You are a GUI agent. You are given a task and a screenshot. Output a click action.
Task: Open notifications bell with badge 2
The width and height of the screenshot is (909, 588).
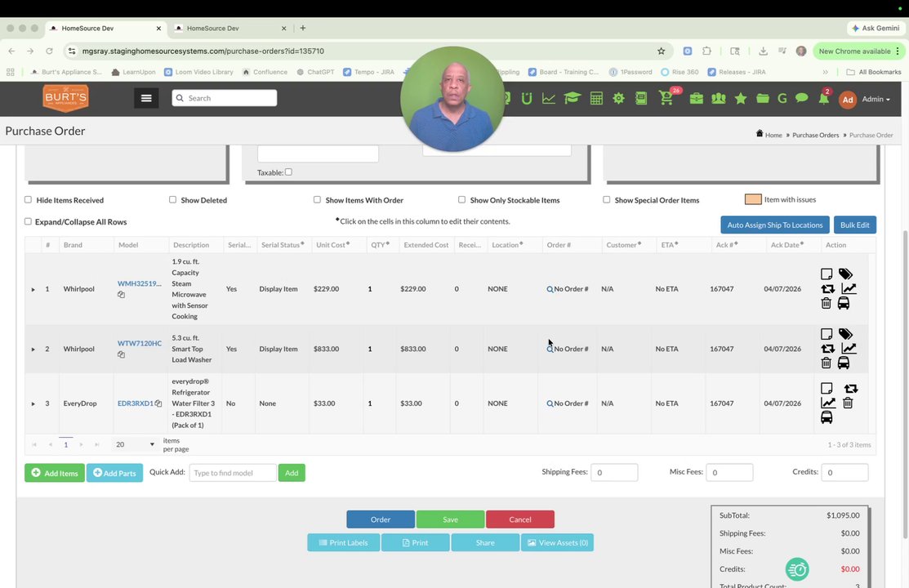(x=823, y=98)
